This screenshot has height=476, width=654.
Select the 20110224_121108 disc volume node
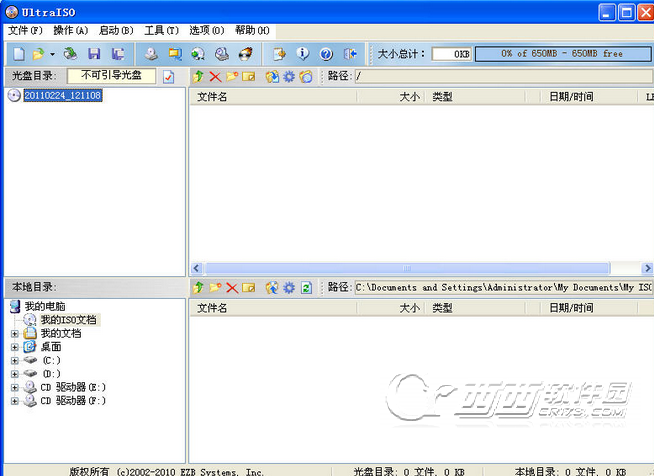click(63, 96)
